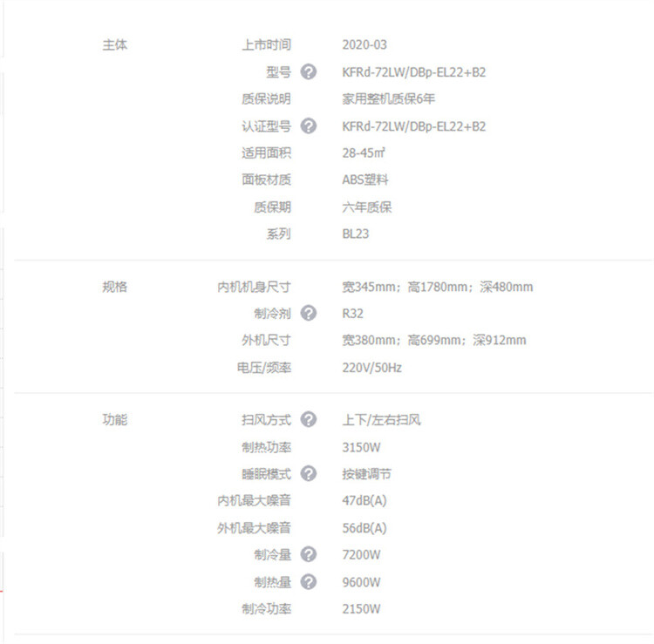Click the 220V/50Hz voltage value
654x644 pixels.
(371, 367)
